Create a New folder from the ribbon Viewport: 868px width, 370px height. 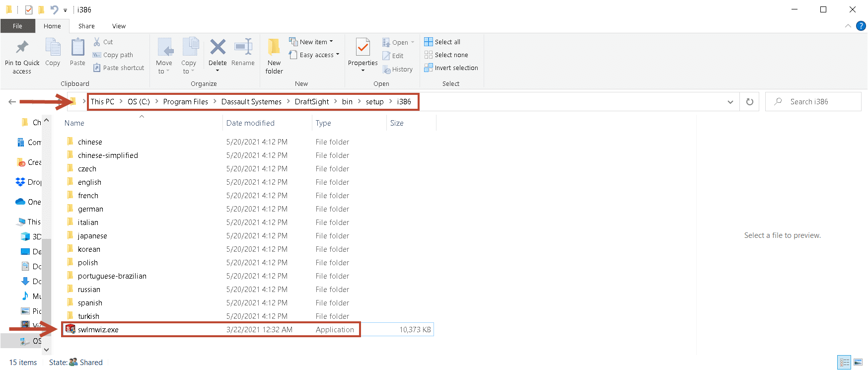pyautogui.click(x=274, y=48)
